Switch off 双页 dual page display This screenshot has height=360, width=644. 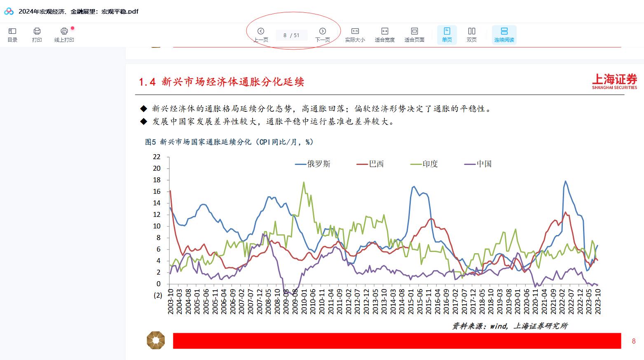471,35
